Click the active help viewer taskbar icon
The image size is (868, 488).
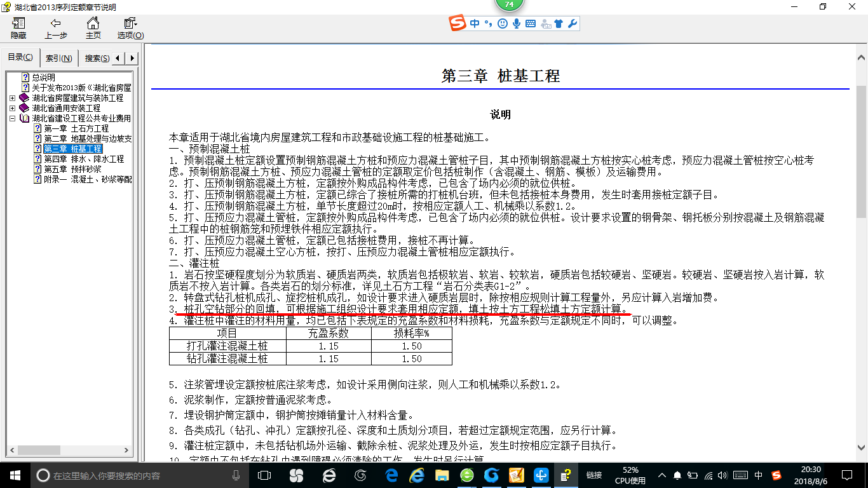coord(565,475)
